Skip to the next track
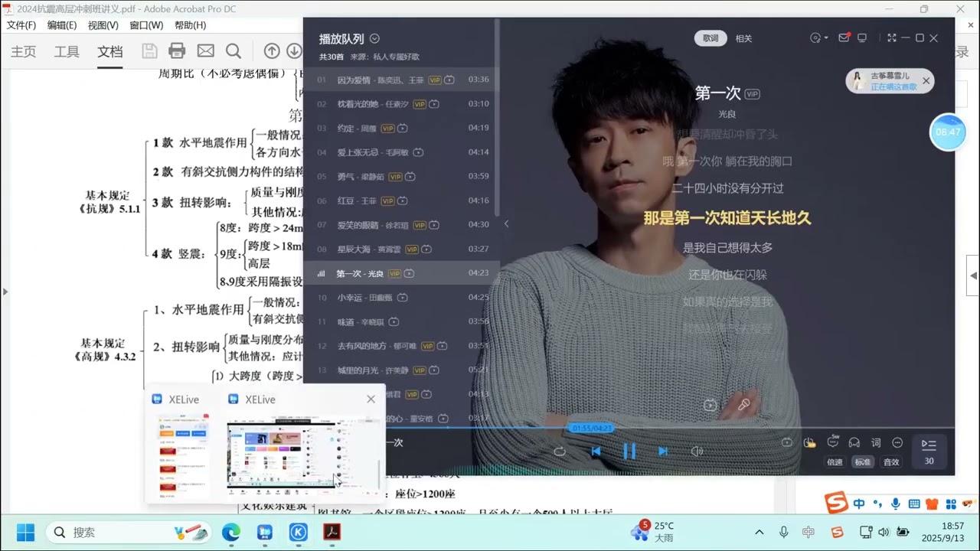This screenshot has height=551, width=980. tap(663, 452)
